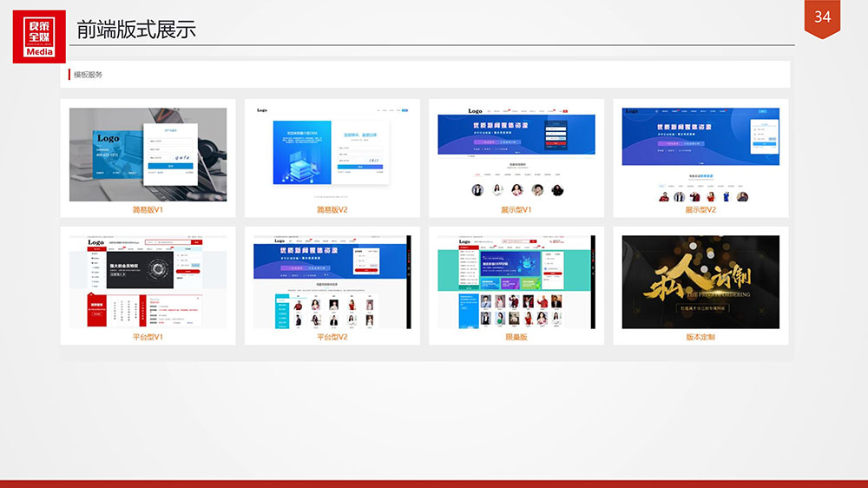This screenshot has width=868, height=488.
Task: Open the black-gold 私人订制 thumbnail
Action: click(700, 281)
